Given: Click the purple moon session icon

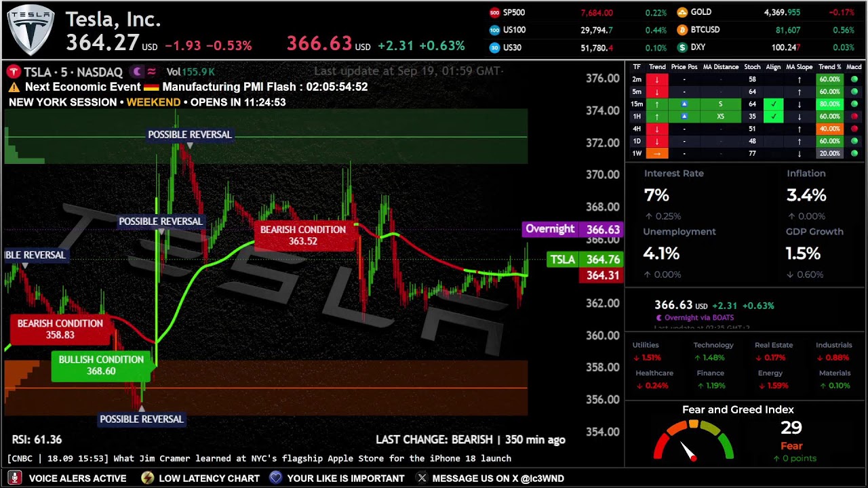Looking at the screenshot, I should coord(138,71).
